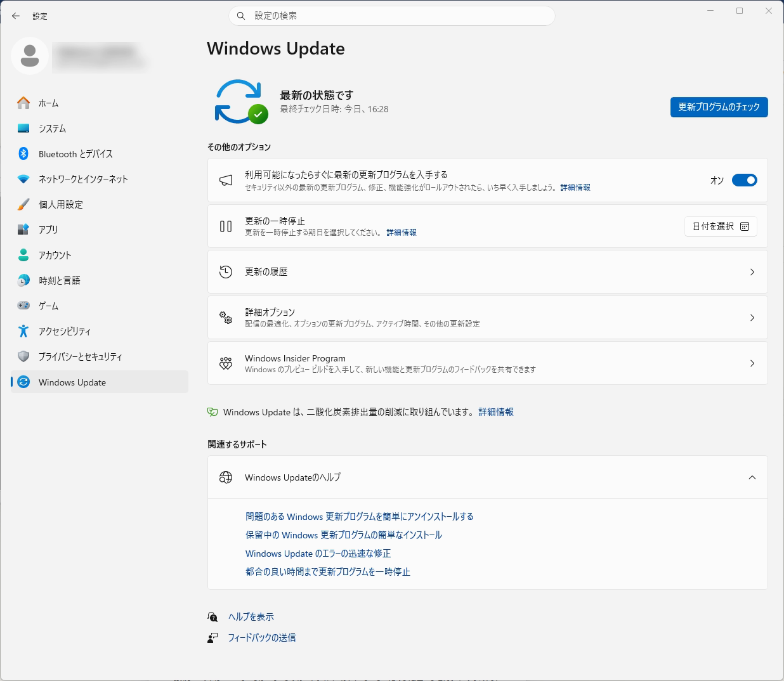Open ゲーム settings
The height and width of the screenshot is (681, 784).
point(100,306)
